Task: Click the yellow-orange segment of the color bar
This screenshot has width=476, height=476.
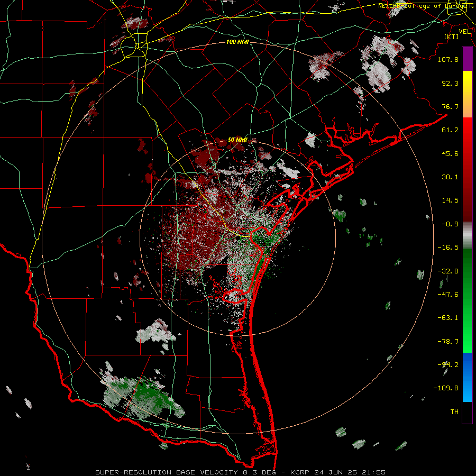Action: click(467, 94)
